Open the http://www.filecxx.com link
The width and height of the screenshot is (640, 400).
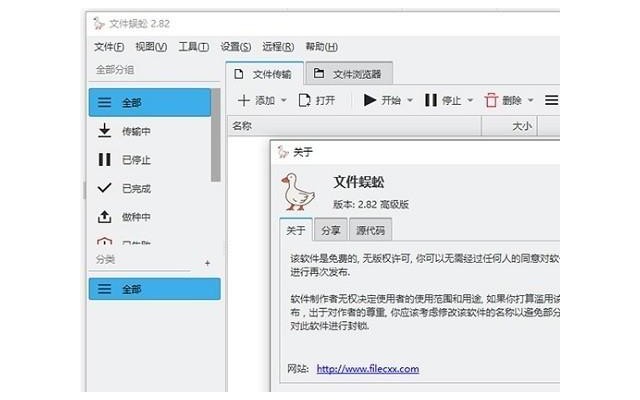click(368, 369)
